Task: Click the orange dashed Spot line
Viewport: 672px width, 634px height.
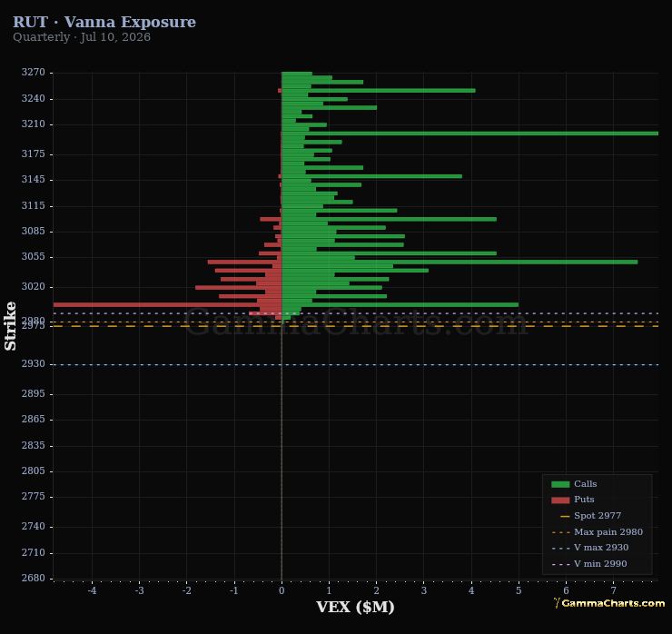Action: (x=356, y=326)
